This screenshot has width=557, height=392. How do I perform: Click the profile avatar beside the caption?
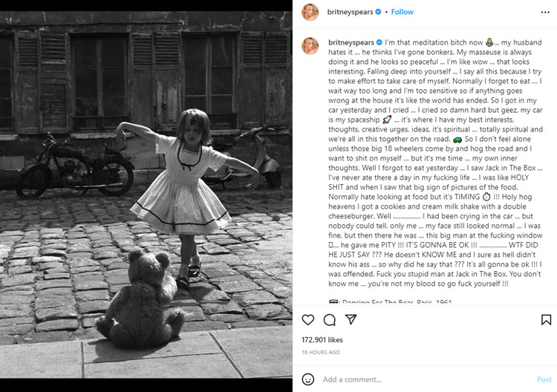coord(310,42)
